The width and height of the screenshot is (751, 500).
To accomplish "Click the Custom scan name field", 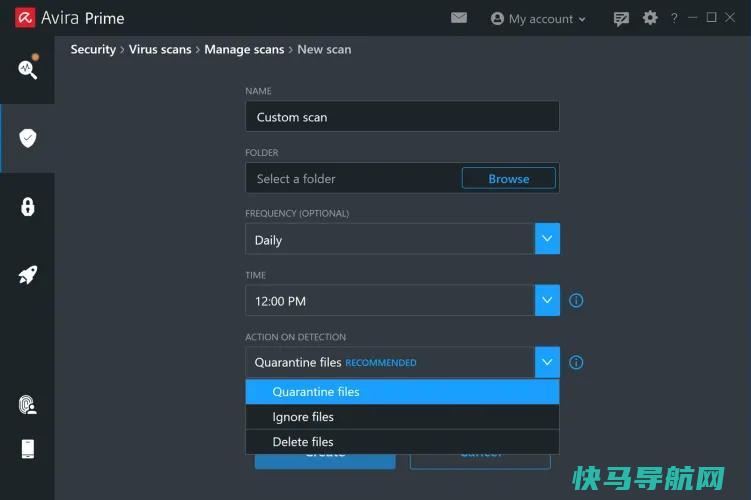I will tap(402, 116).
